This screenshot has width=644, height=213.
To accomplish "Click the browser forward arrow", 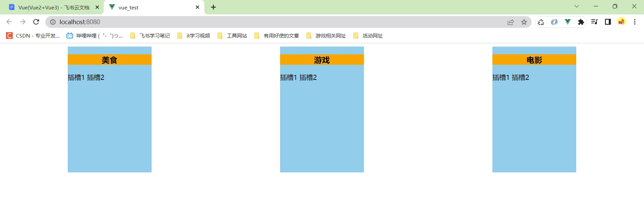I will tap(22, 22).
